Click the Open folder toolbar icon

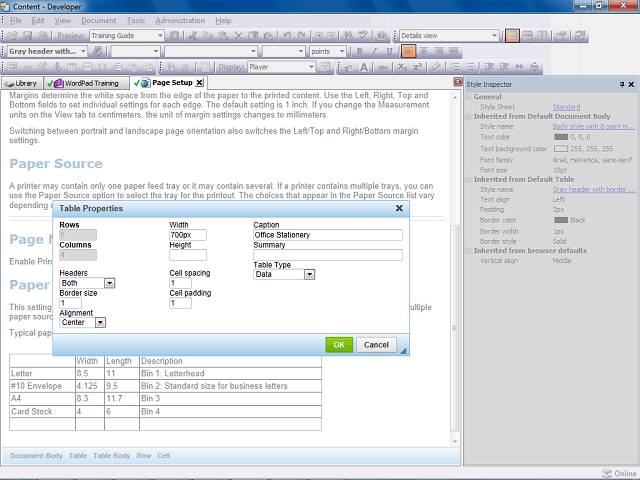click(x=12, y=36)
